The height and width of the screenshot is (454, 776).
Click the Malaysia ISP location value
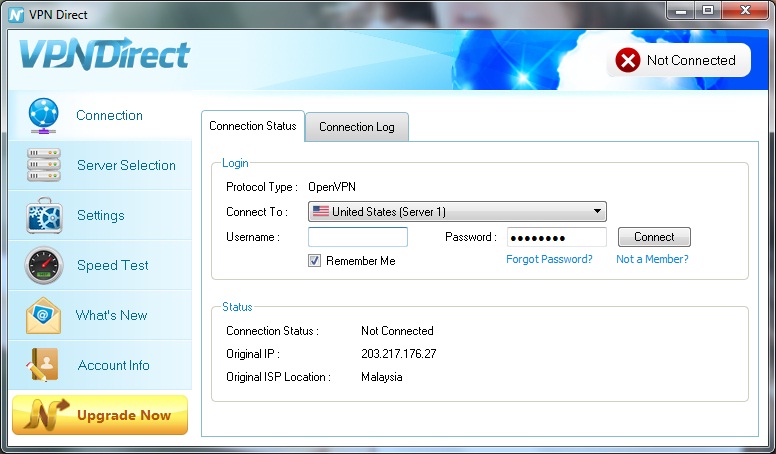coord(382,377)
